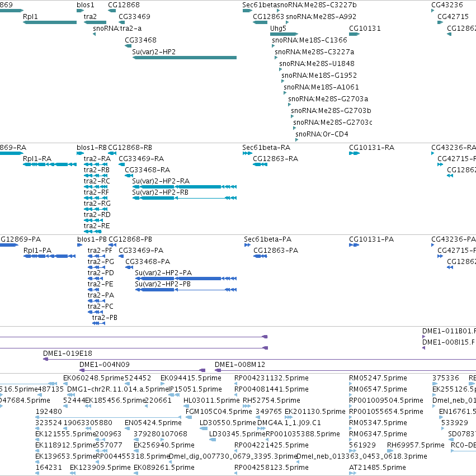The height and width of the screenshot is (476, 476).
Task: Select snoRNA:Me18S-A1061 label
Action: [321, 87]
